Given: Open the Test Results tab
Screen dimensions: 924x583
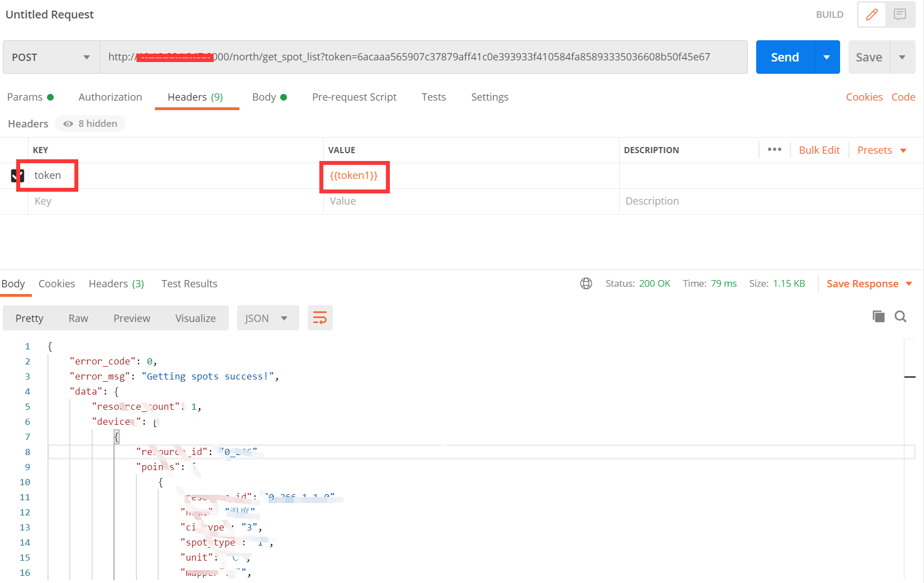Looking at the screenshot, I should (x=189, y=283).
